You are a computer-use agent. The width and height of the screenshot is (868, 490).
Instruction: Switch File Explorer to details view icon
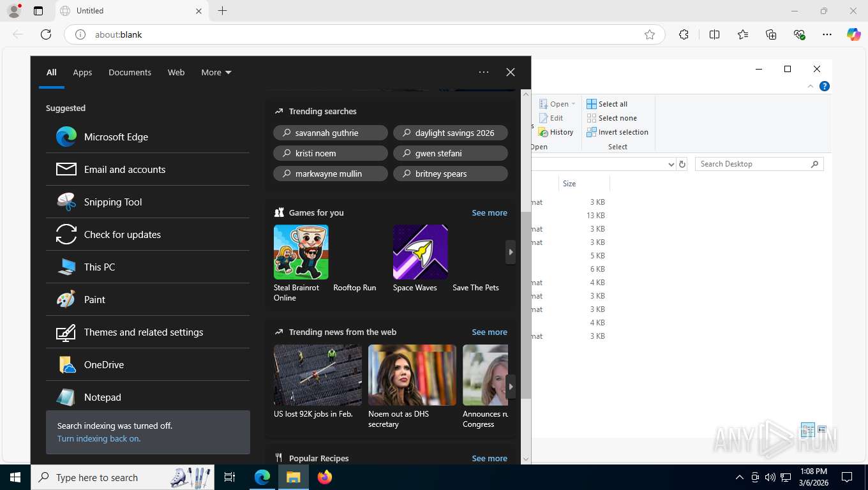pos(807,429)
